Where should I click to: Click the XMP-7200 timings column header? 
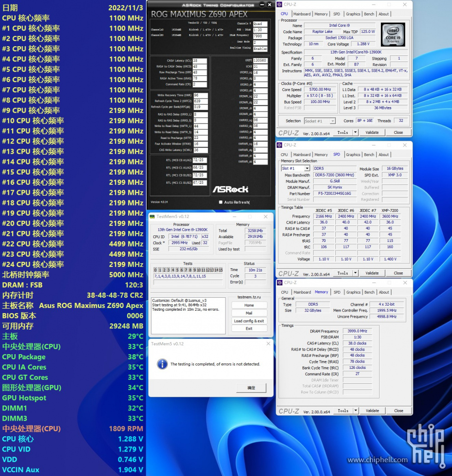coord(390,211)
